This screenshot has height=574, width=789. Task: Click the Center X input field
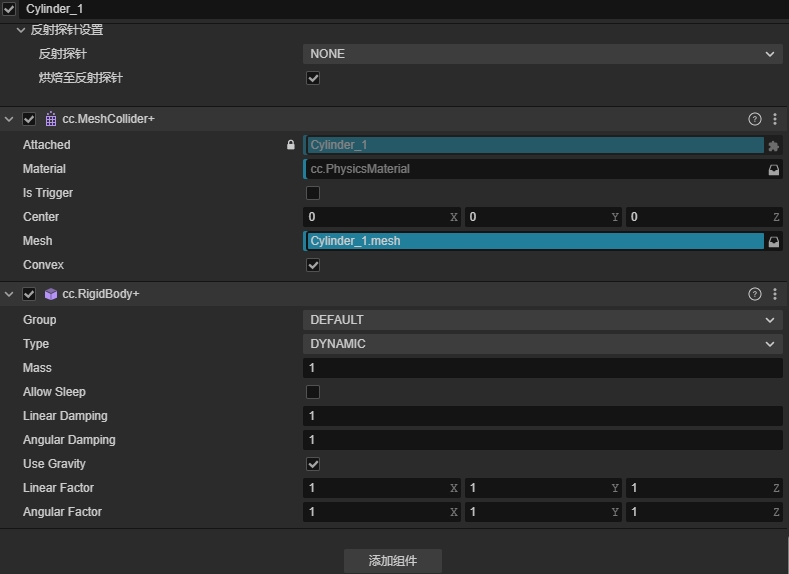[x=381, y=217]
